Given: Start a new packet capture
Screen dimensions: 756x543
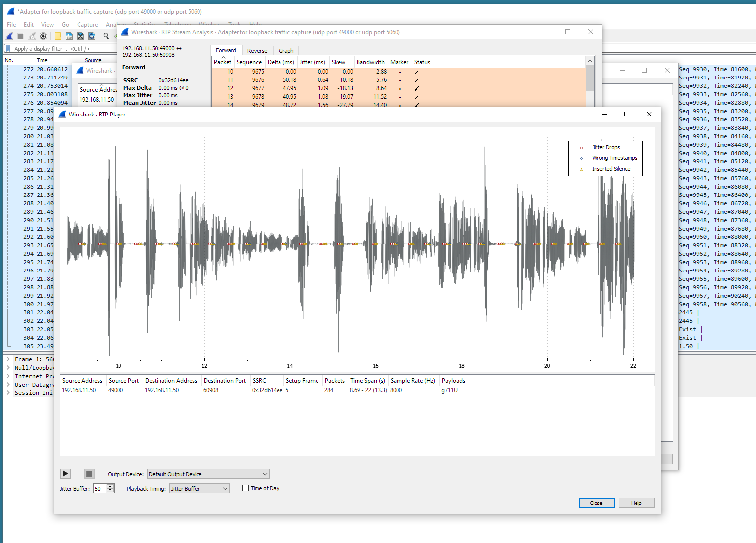Looking at the screenshot, I should point(9,36).
